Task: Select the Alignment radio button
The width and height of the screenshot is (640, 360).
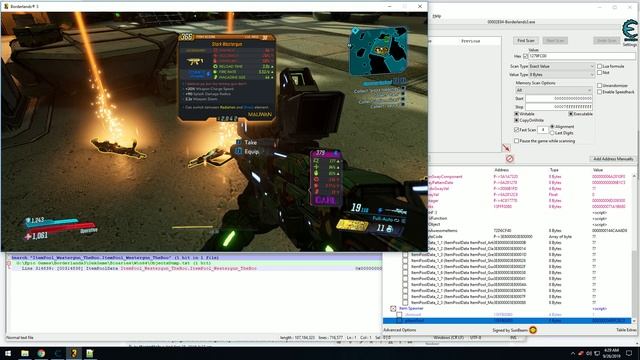Action: (552, 127)
